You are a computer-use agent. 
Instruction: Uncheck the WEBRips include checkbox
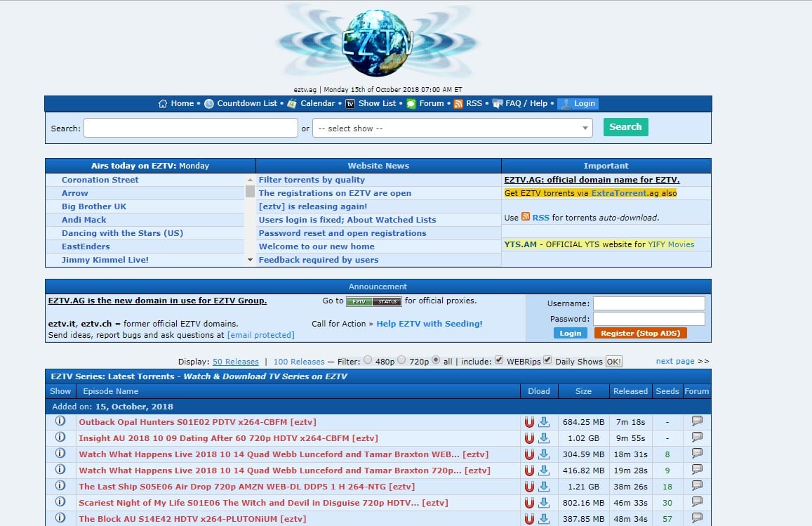(499, 360)
